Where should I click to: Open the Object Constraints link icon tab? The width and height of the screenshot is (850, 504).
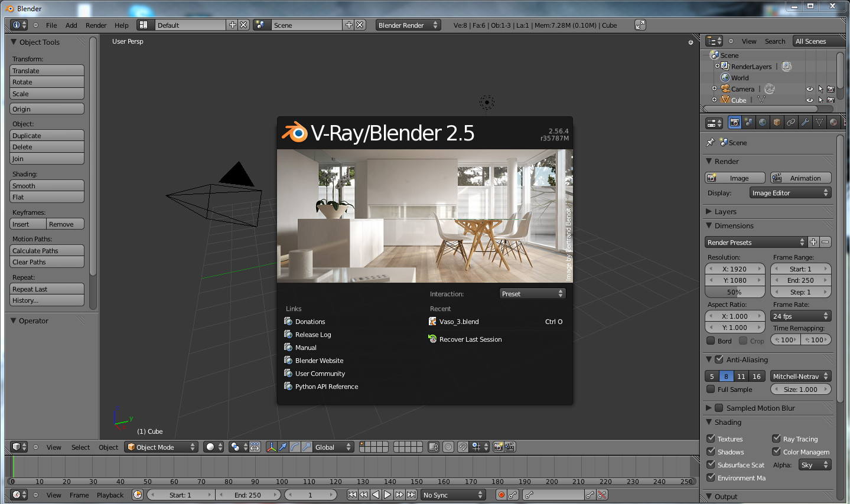[792, 122]
